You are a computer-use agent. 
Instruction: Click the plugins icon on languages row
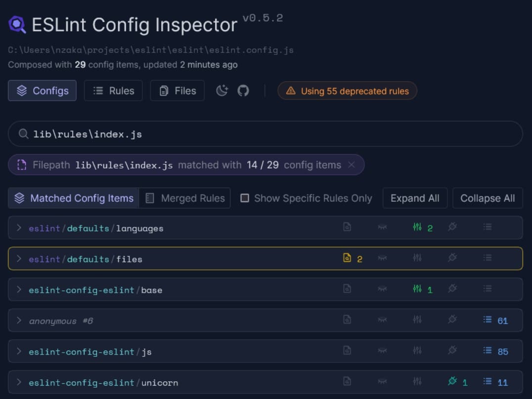pos(452,226)
